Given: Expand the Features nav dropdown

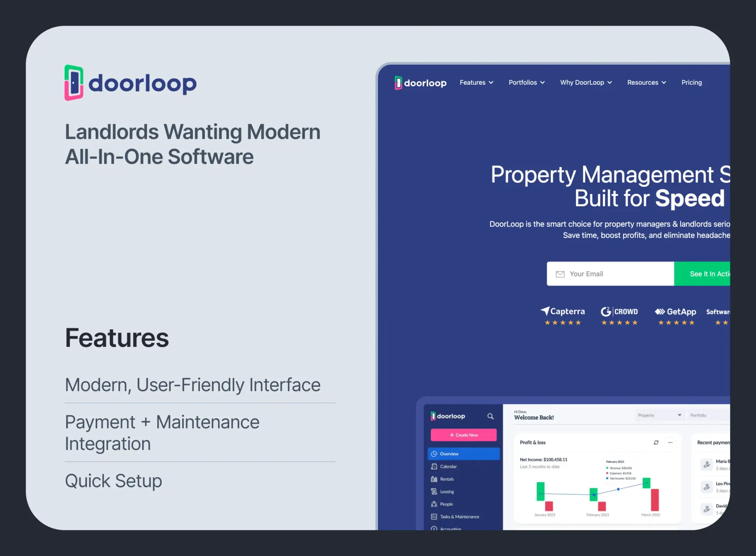Looking at the screenshot, I should 476,82.
